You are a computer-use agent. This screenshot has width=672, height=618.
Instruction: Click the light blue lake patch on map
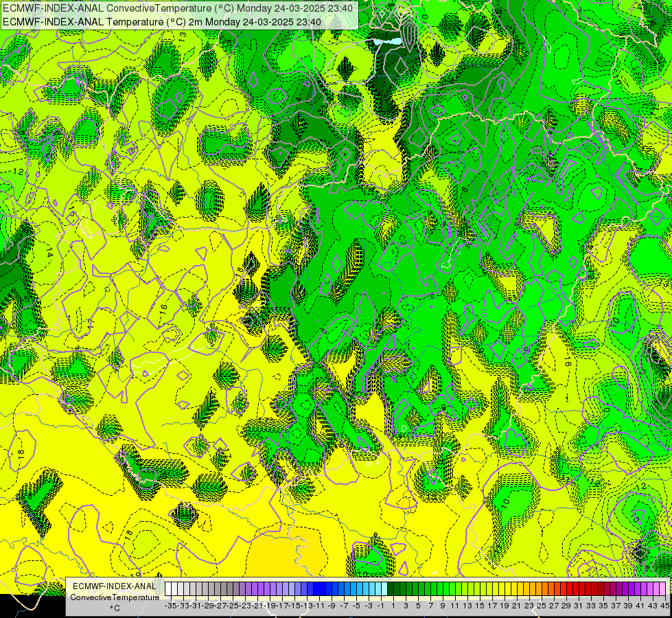click(389, 41)
